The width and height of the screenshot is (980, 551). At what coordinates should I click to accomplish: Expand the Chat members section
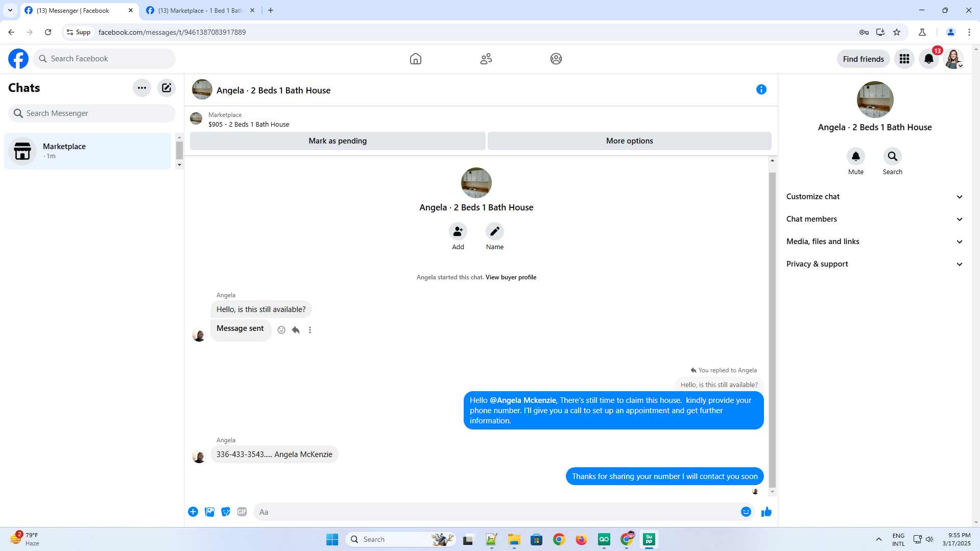(875, 219)
